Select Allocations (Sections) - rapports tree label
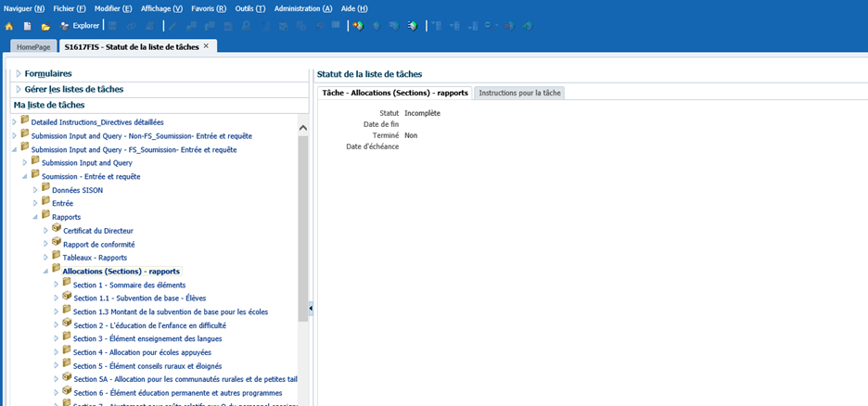Screen dimensions: 868x406 [121, 272]
